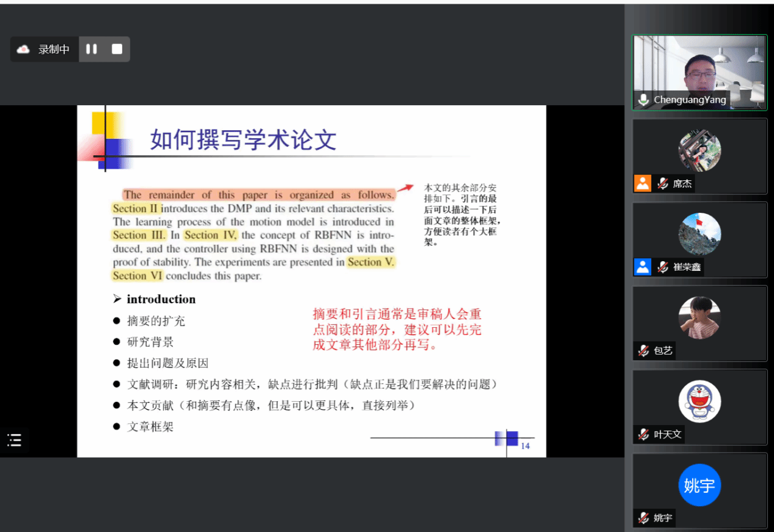Click 包艺's child photo avatar
The height and width of the screenshot is (532, 774).
tap(699, 317)
